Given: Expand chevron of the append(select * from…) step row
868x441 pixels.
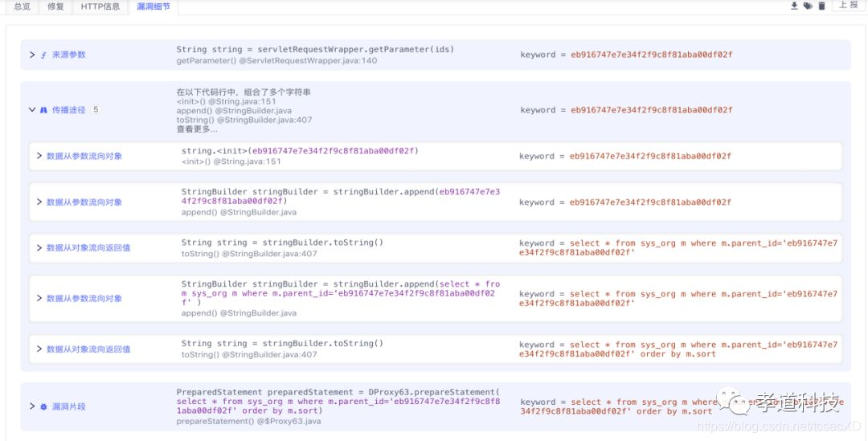Looking at the screenshot, I should click(x=39, y=298).
